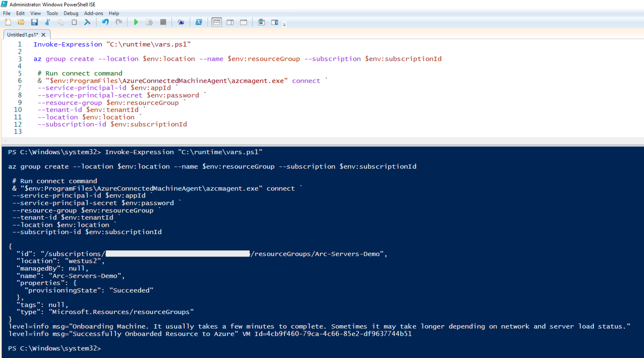Paste from clipboard using the toolbar icon
This screenshot has height=358, width=644.
(x=74, y=22)
